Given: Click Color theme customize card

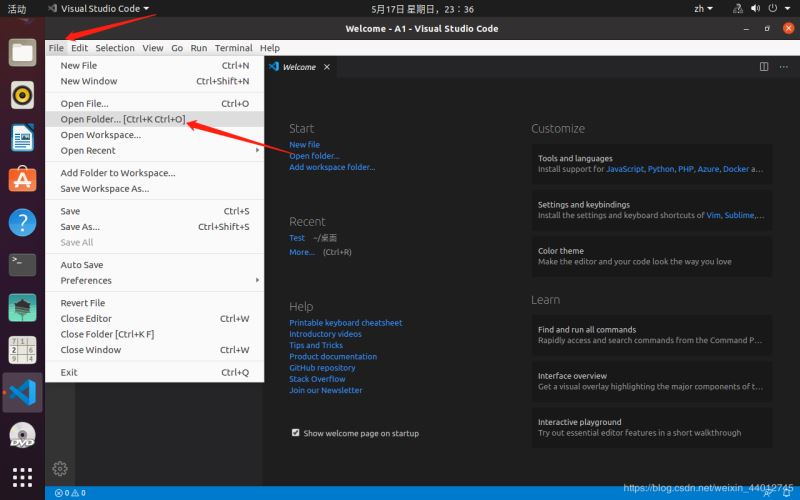Looking at the screenshot, I should coord(652,256).
